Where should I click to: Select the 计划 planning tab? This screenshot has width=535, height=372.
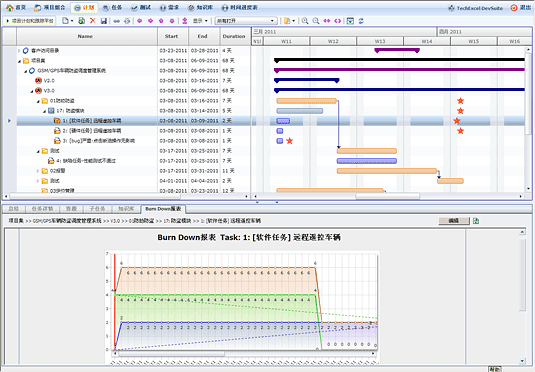tap(84, 8)
